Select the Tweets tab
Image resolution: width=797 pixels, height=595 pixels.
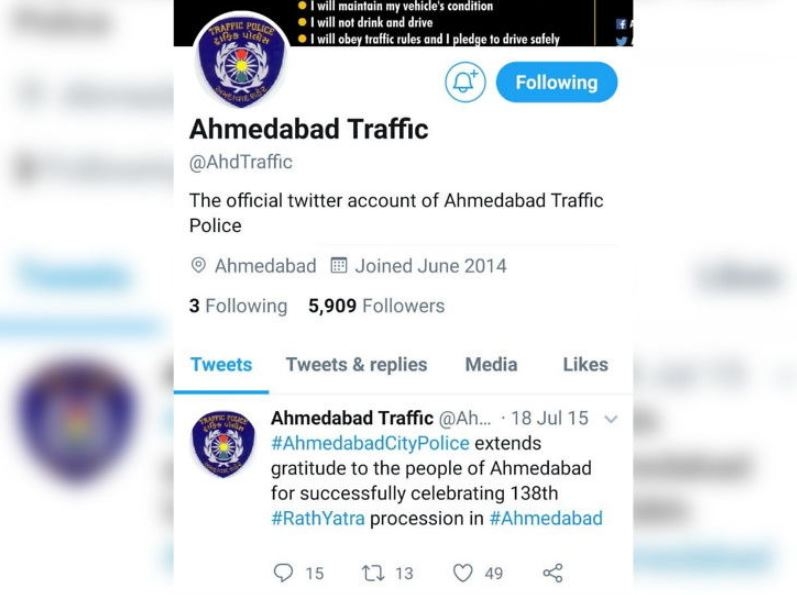pyautogui.click(x=221, y=365)
